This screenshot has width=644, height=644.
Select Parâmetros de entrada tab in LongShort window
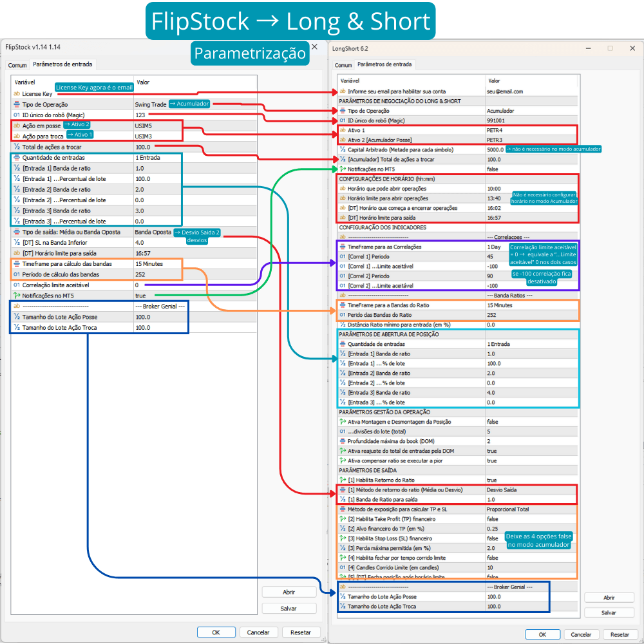point(384,64)
